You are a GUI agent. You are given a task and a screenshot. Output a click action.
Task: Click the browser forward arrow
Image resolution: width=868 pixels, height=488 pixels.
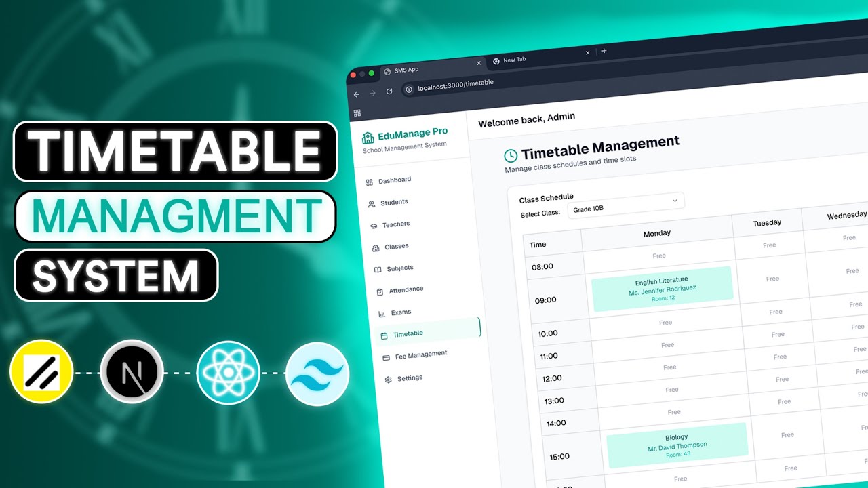(372, 93)
